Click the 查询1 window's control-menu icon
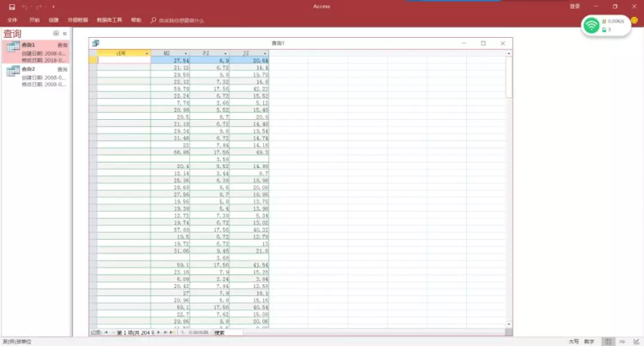This screenshot has width=644, height=346. tap(96, 43)
